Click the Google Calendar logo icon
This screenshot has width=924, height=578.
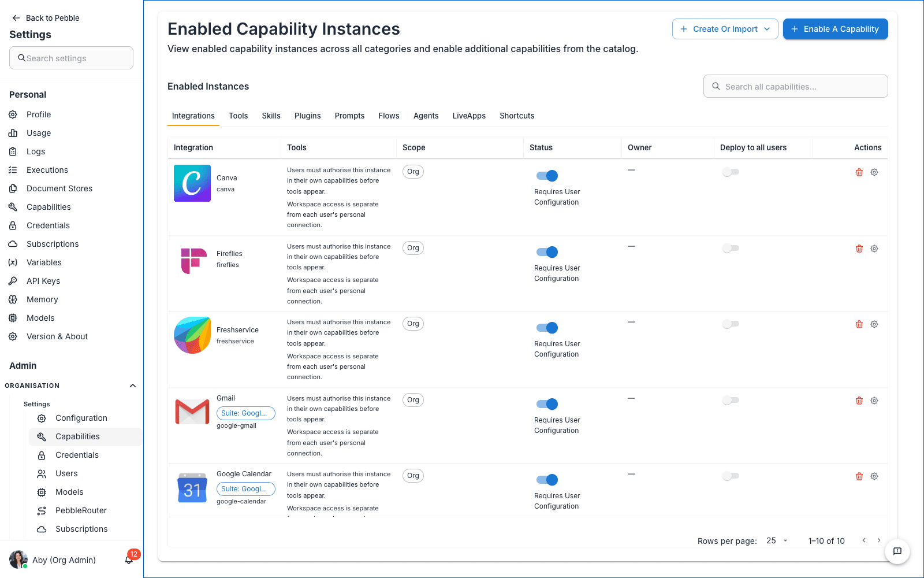[x=192, y=487]
